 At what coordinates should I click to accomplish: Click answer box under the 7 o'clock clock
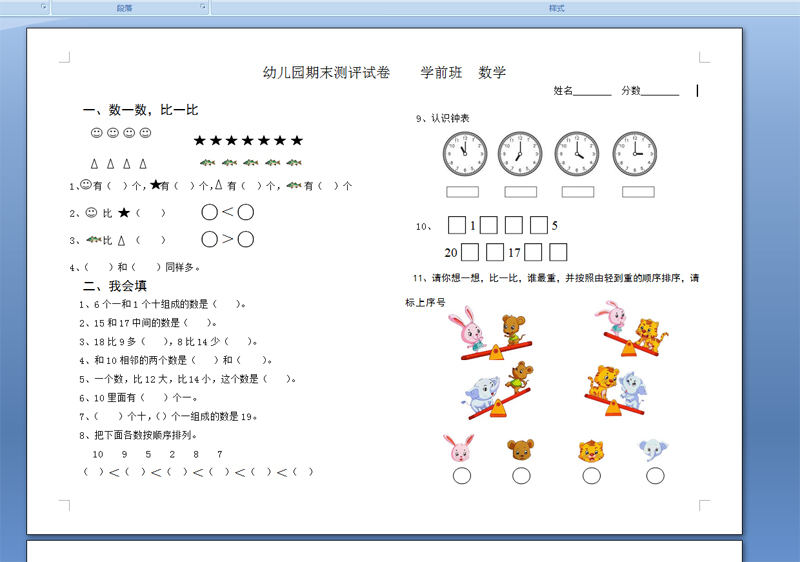tap(520, 192)
